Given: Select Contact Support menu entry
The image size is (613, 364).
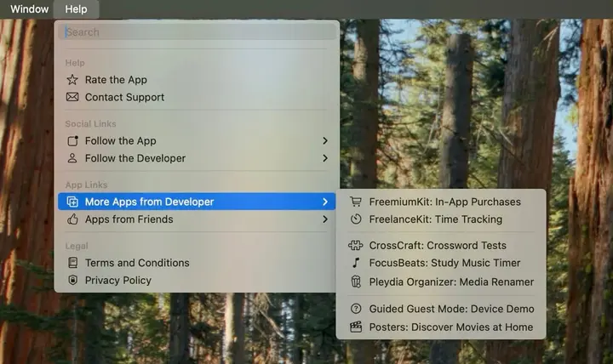Looking at the screenshot, I should 197,97.
